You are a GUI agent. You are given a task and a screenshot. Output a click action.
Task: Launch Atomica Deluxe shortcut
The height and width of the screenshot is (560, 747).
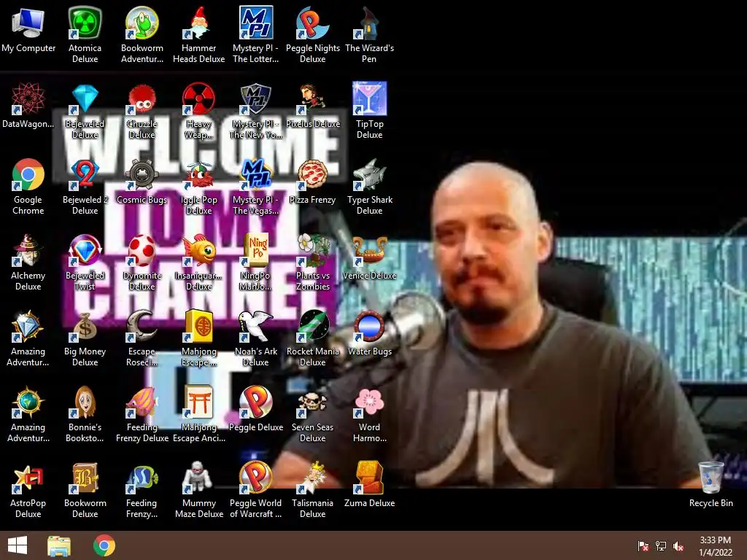[x=85, y=34]
